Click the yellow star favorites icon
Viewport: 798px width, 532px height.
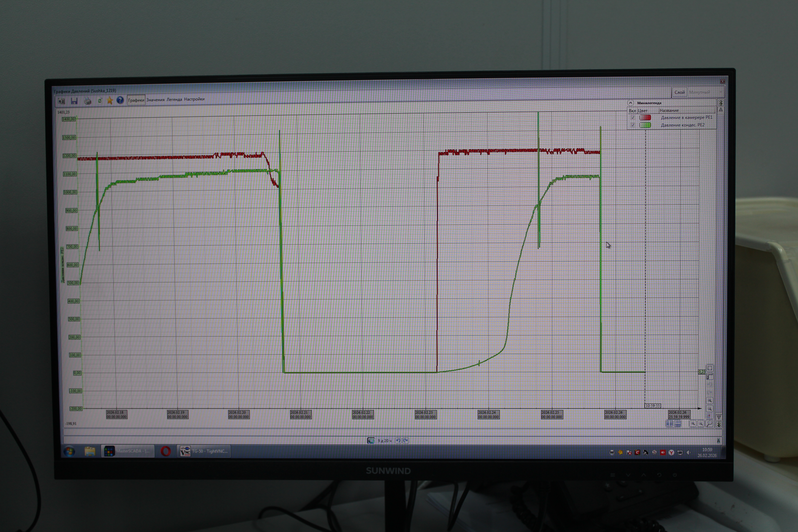(110, 100)
